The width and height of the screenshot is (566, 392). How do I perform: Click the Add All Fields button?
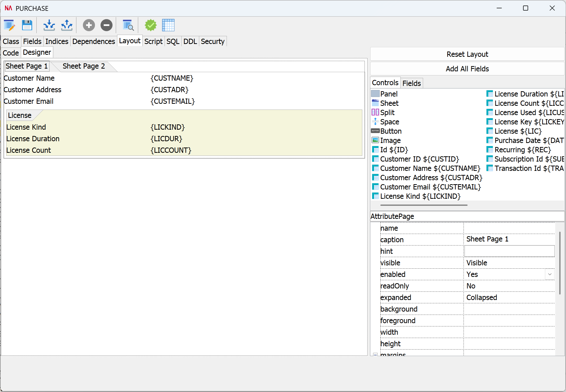(467, 69)
